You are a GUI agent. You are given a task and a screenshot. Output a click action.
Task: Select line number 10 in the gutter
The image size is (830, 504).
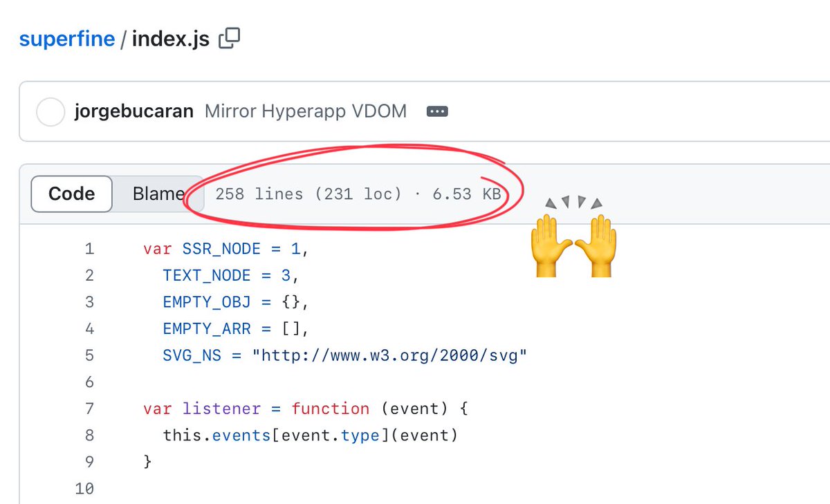(x=84, y=489)
